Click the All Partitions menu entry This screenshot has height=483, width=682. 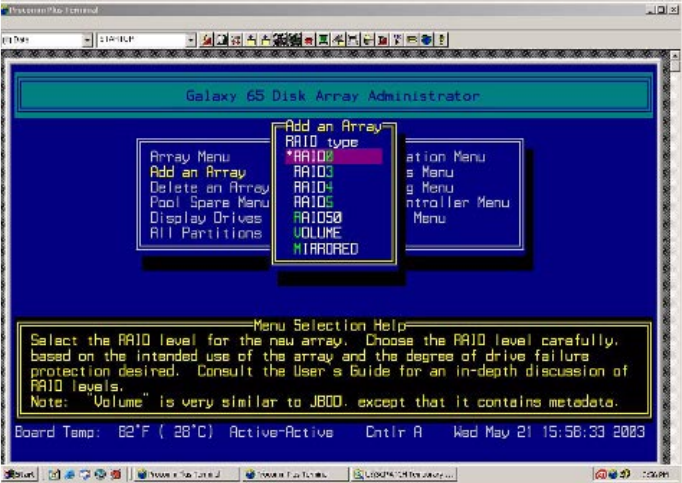pyautogui.click(x=205, y=233)
